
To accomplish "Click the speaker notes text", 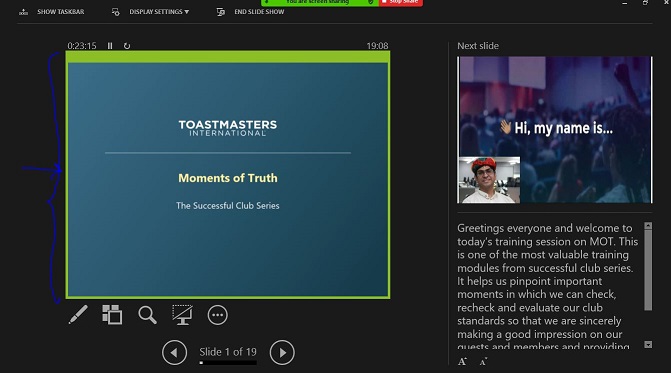I will click(x=548, y=287).
